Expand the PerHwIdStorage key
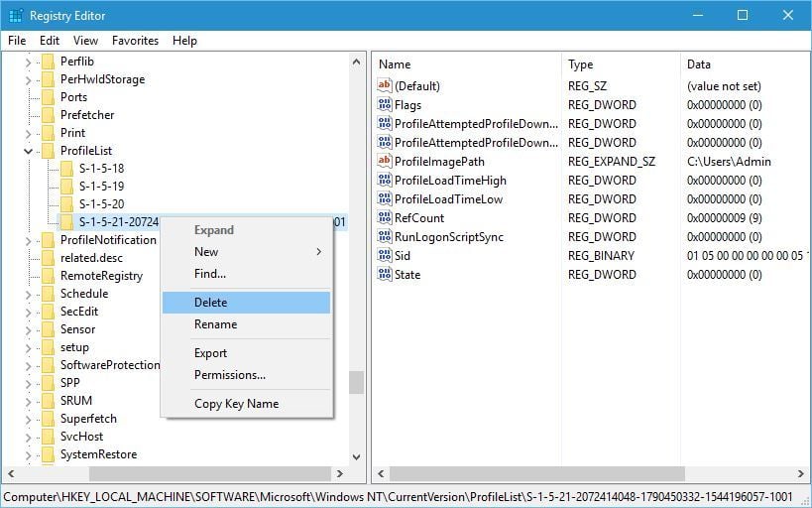This screenshot has width=812, height=508. 28,79
